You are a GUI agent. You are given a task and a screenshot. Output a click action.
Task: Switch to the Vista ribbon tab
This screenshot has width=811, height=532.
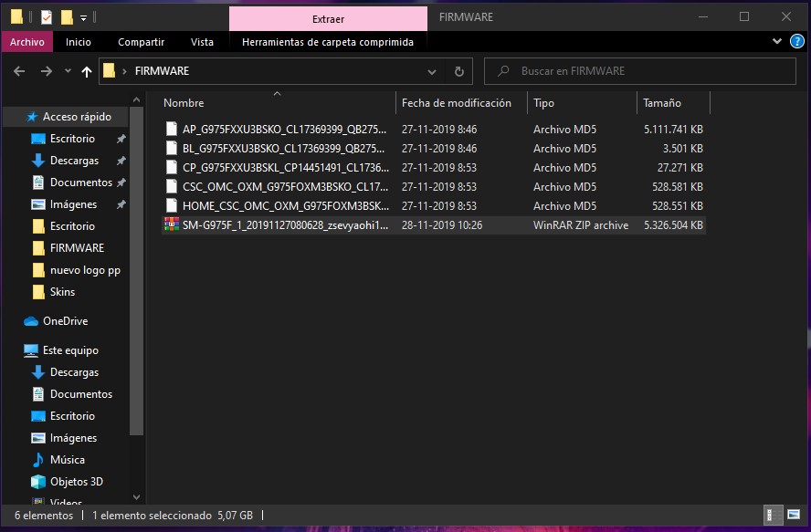pos(202,42)
